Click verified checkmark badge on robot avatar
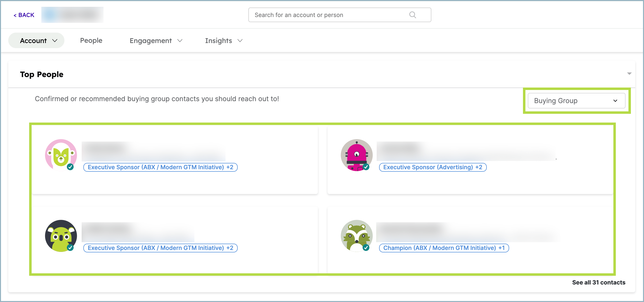 tap(366, 167)
